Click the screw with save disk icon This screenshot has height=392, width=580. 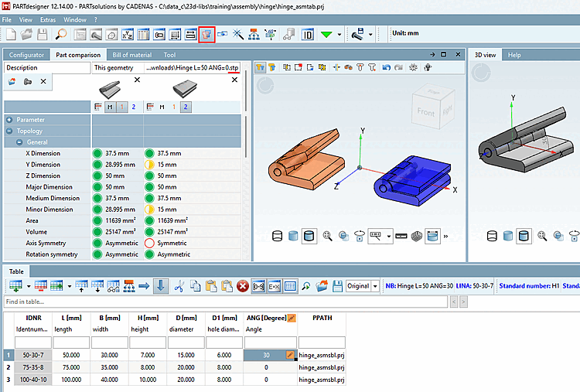pos(358,34)
